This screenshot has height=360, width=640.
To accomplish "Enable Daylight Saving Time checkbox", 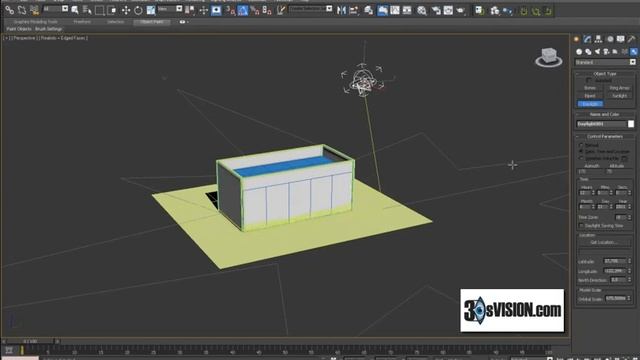I will click(581, 225).
